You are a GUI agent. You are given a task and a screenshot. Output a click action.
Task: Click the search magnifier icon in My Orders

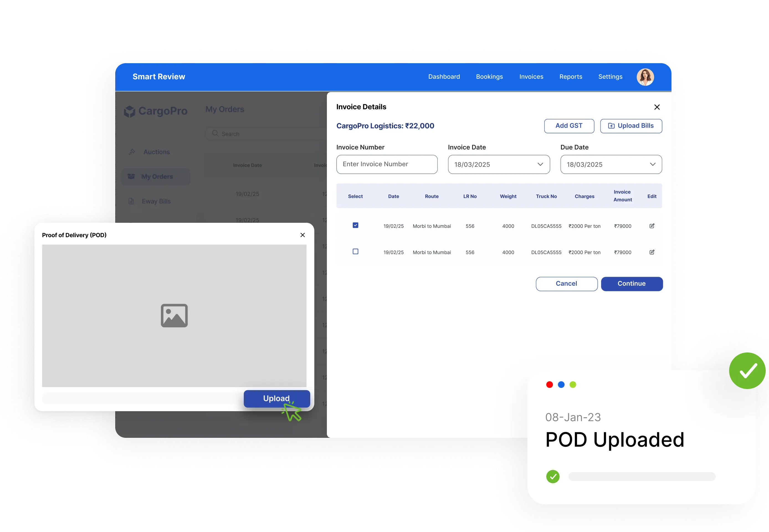[215, 133]
